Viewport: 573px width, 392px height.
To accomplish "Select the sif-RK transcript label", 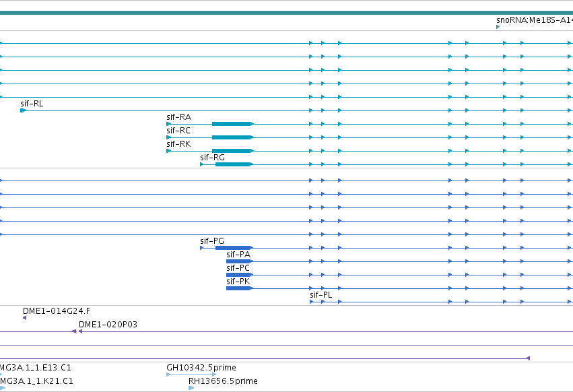I will [178, 144].
